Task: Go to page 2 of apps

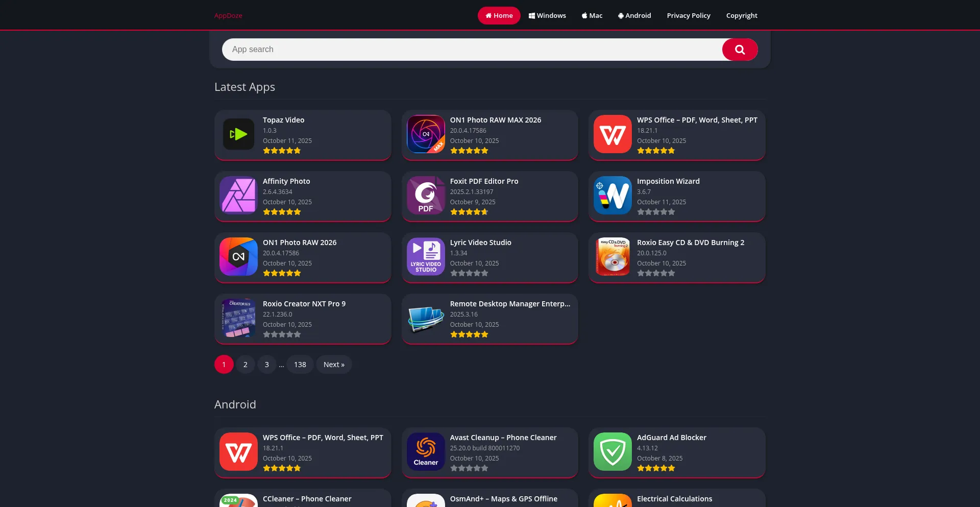Action: [246, 365]
